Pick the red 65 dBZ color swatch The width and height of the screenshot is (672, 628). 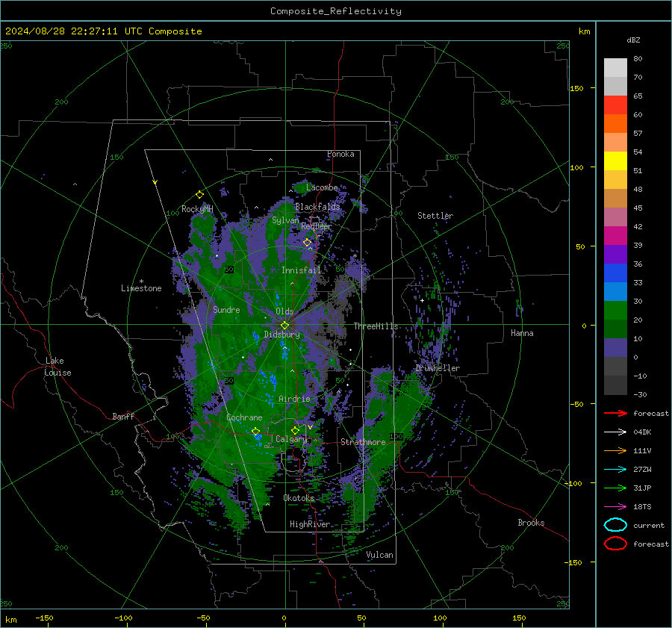[x=615, y=105]
